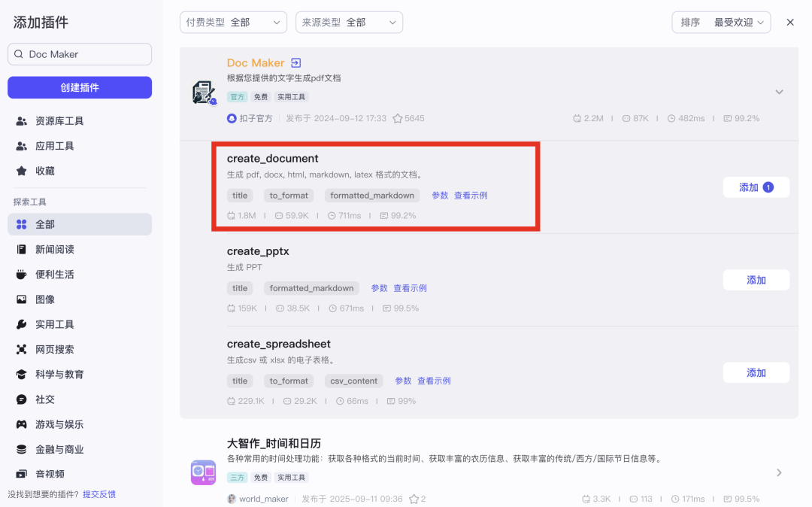Image resolution: width=812 pixels, height=507 pixels.
Task: Click the 大智作_时间和日历 plugin icon
Action: (203, 472)
